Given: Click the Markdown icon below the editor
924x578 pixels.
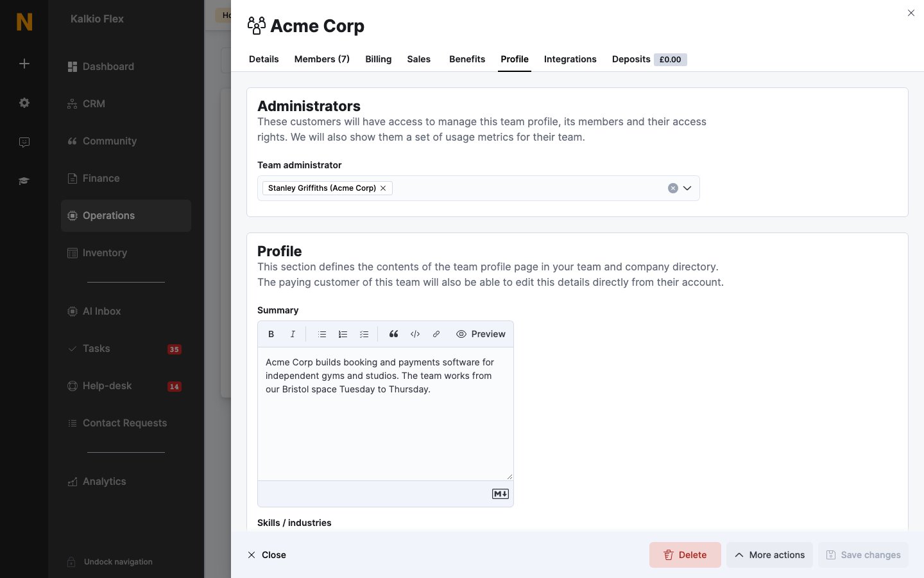Looking at the screenshot, I should pyautogui.click(x=501, y=494).
